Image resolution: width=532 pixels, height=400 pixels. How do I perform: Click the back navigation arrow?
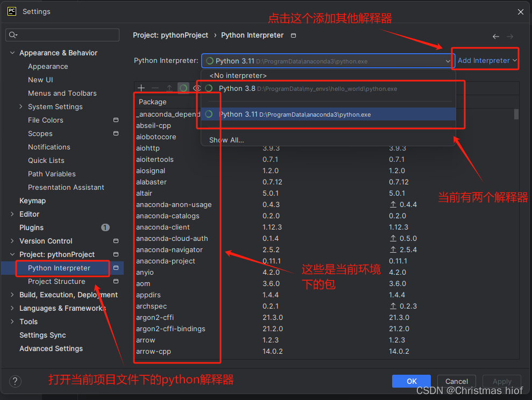(x=496, y=36)
